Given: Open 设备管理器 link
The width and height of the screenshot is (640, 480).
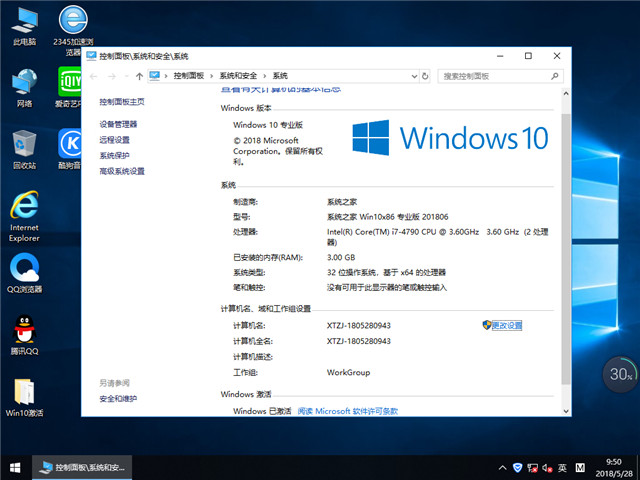Looking at the screenshot, I should pyautogui.click(x=118, y=124).
